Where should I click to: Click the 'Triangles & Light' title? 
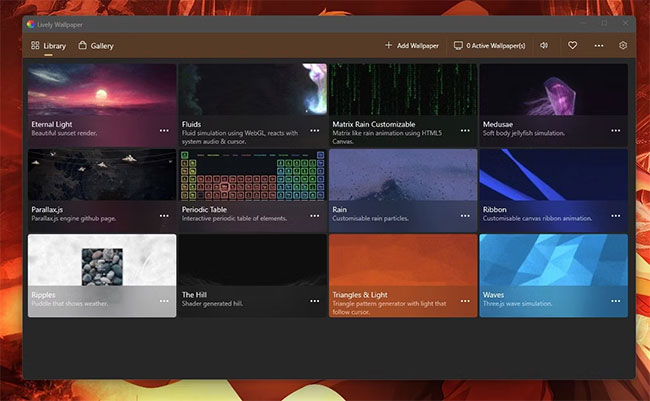pyautogui.click(x=360, y=295)
